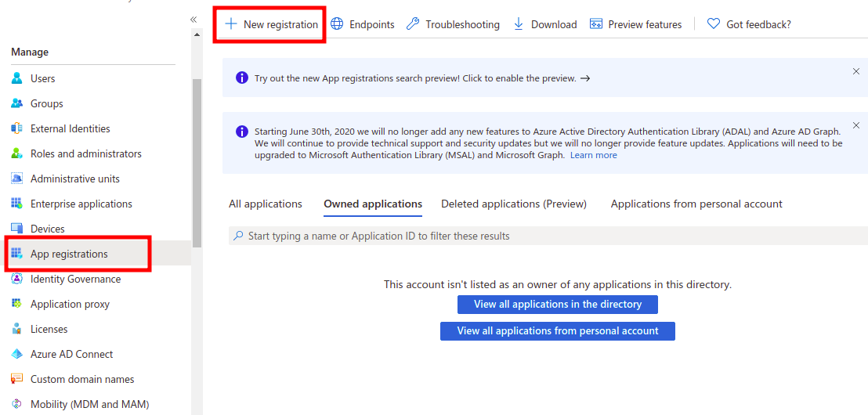Click the Got feedback heart icon
Viewport: 868px width, 415px height.
click(714, 24)
